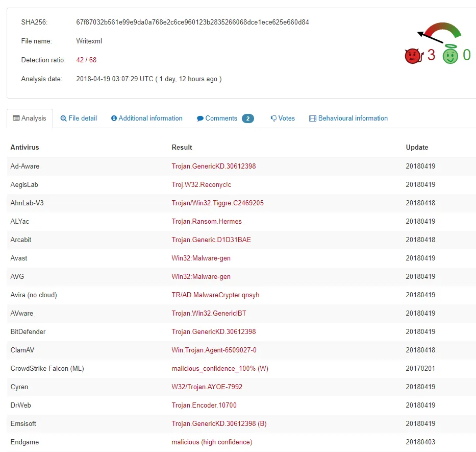Viewport: 476px width, 452px height.
Task: Select Avira (no cloud) antivirus name
Action: (34, 295)
